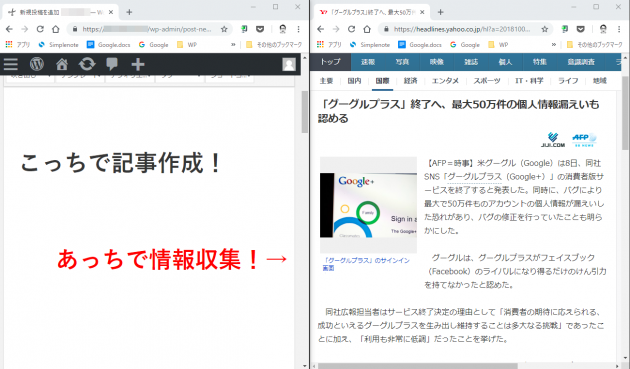Click the plus new-content icon in WordPress bar

click(138, 64)
